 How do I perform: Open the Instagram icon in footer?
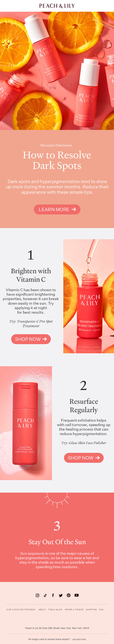37,595
